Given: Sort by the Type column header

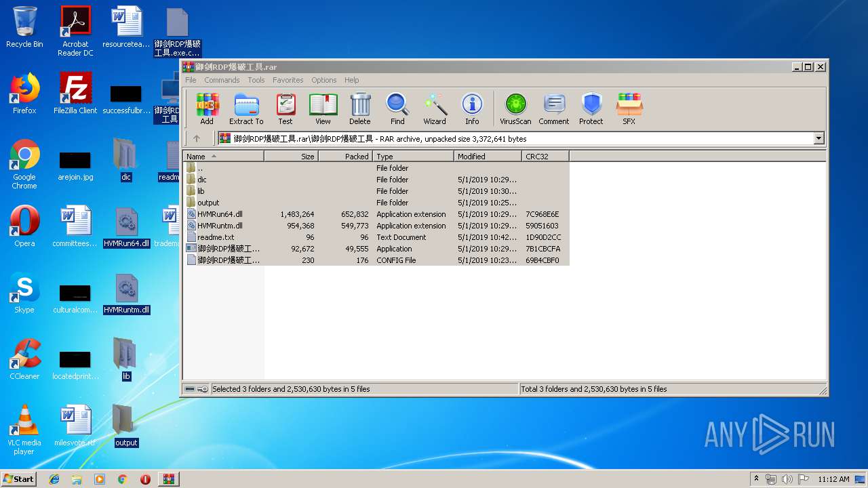Looking at the screenshot, I should coord(413,156).
